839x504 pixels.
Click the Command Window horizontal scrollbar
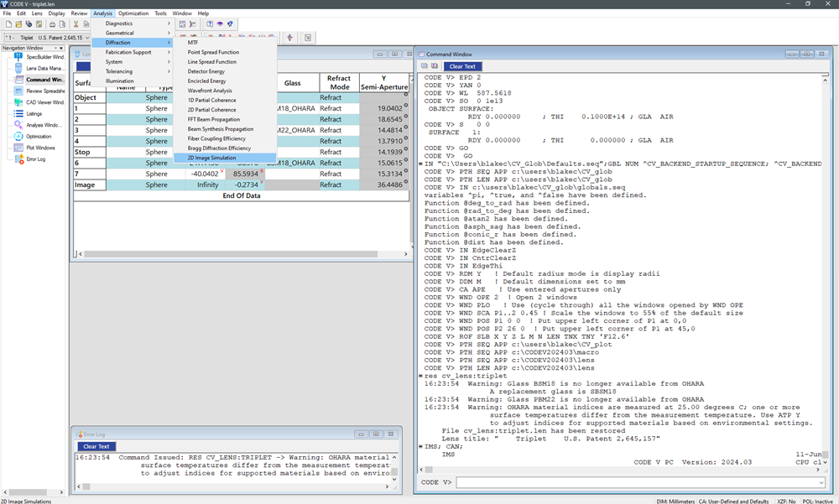click(x=620, y=470)
